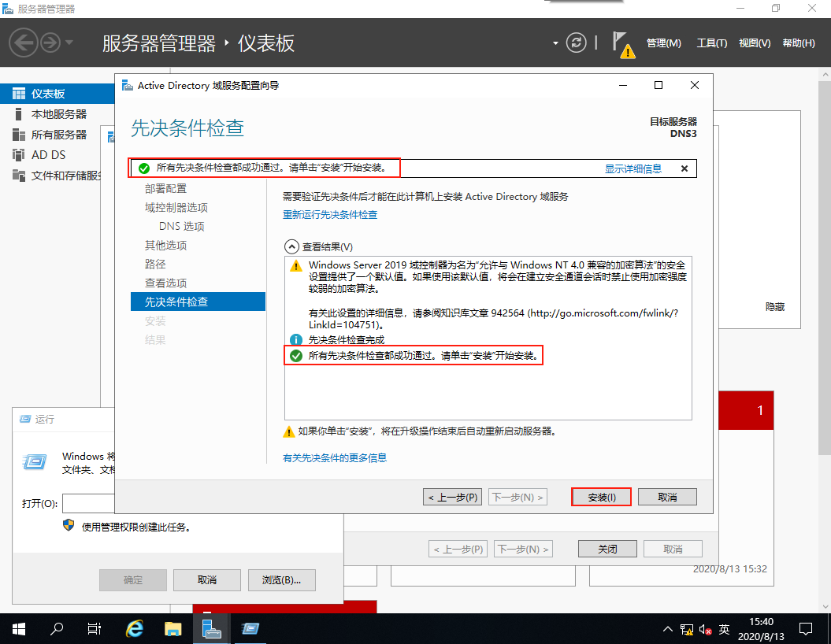Collapse the 查看结果(V) section

[x=292, y=246]
